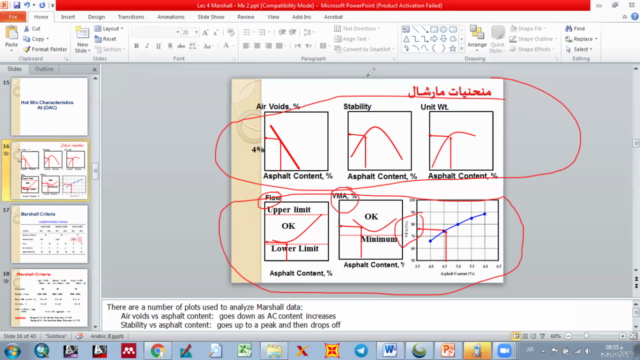
Task: Open the Layout dropdown
Action: (x=109, y=29)
